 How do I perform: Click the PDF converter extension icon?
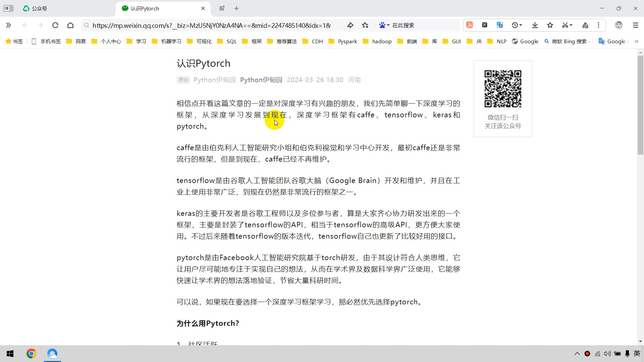pyautogui.click(x=470, y=25)
